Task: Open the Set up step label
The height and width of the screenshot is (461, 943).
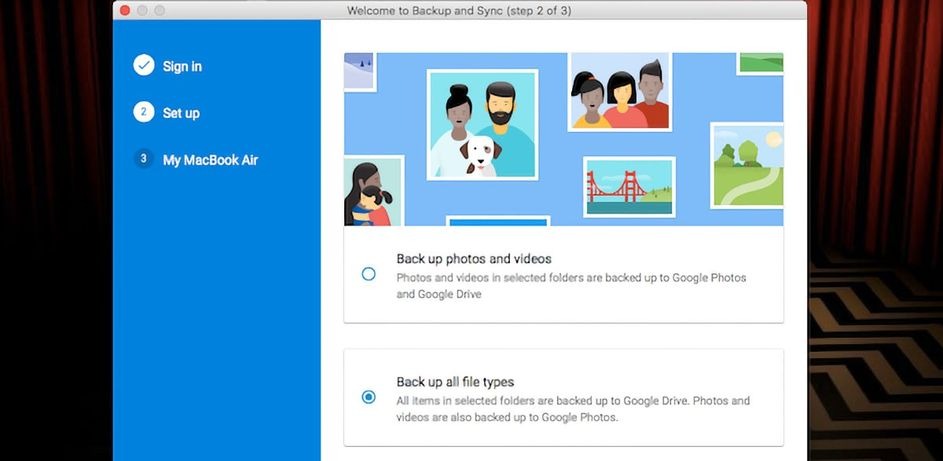Action: point(181,113)
